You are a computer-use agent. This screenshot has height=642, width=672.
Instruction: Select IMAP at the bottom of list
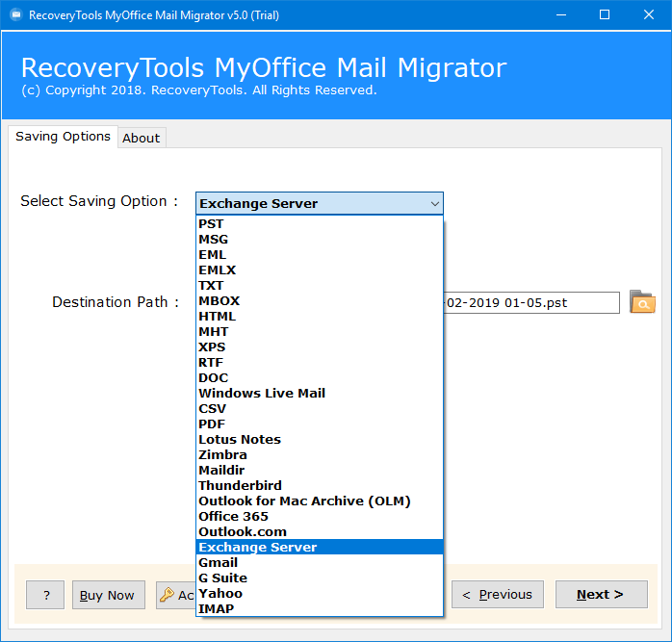[x=216, y=608]
